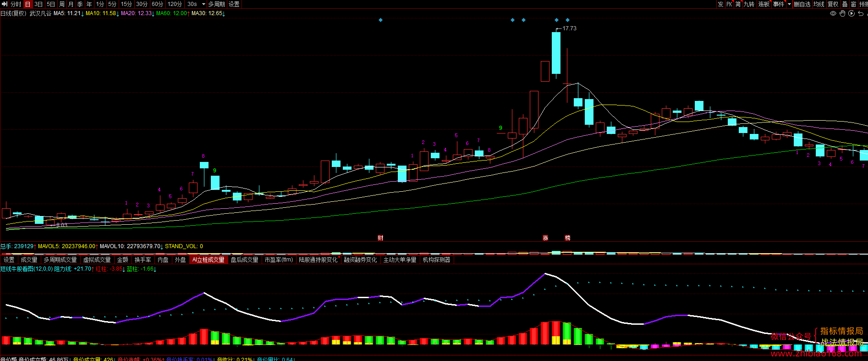The height and width of the screenshot is (361, 868).
Task: Toggle the 连板 button
Action: click(x=764, y=4)
